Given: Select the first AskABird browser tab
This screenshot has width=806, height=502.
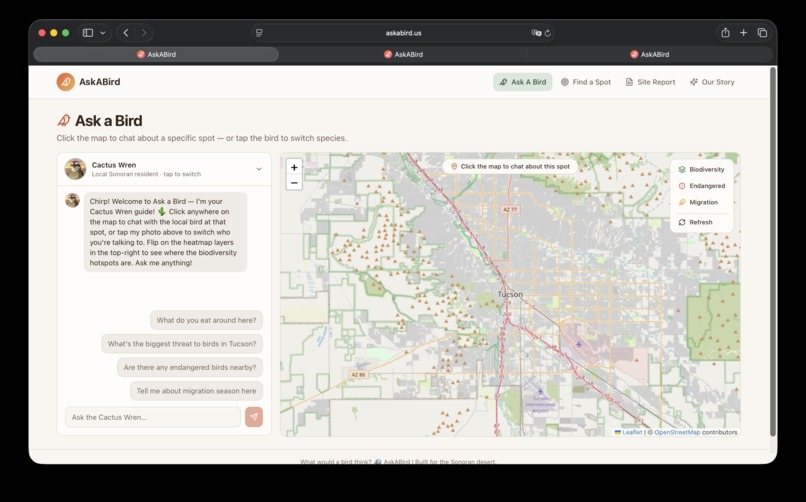Looking at the screenshot, I should [x=156, y=54].
